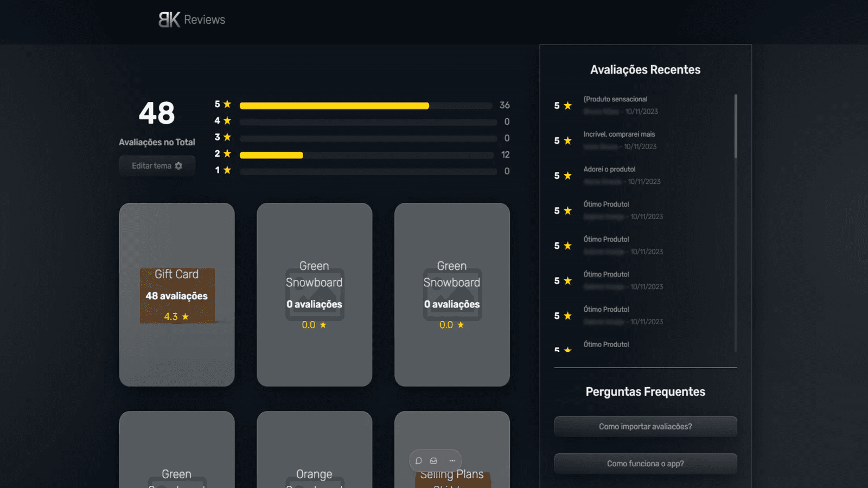Open the Gift Card product reviews card
Image resolution: width=868 pixels, height=488 pixels.
click(177, 294)
